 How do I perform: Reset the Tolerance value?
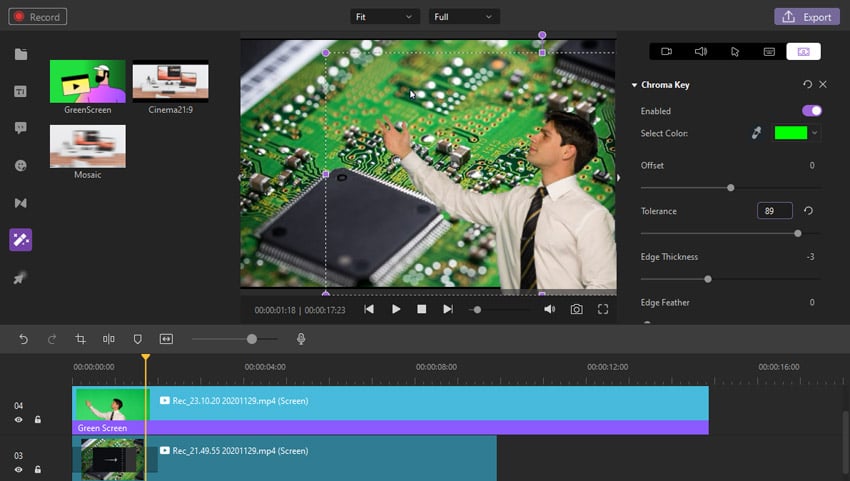808,211
